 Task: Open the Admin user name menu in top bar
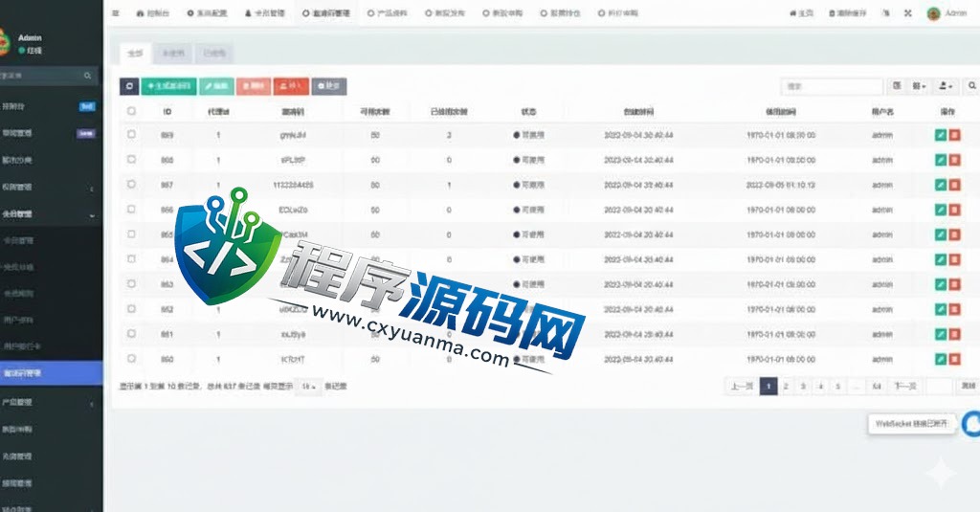(x=956, y=13)
